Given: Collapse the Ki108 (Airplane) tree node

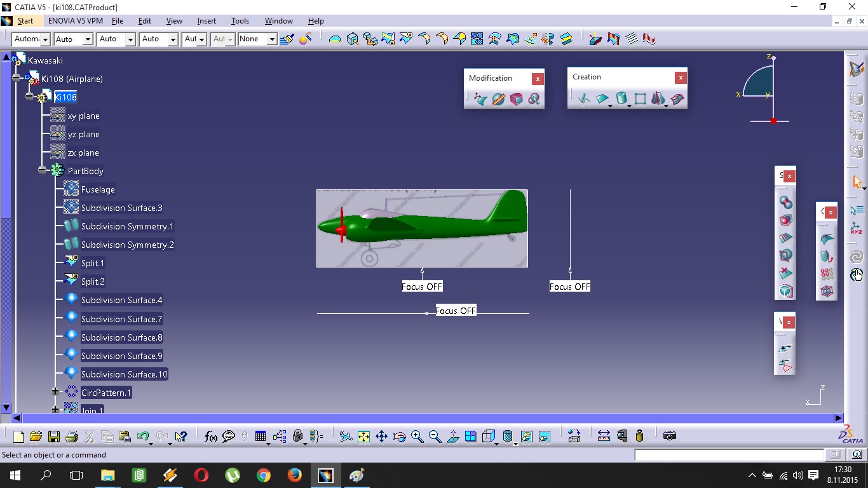Looking at the screenshot, I should click(x=17, y=78).
